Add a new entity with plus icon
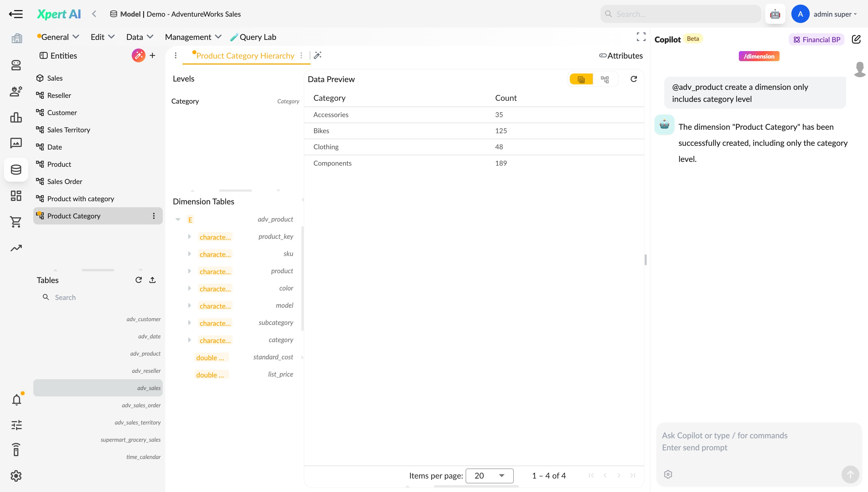The width and height of the screenshot is (868, 492). 152,55
